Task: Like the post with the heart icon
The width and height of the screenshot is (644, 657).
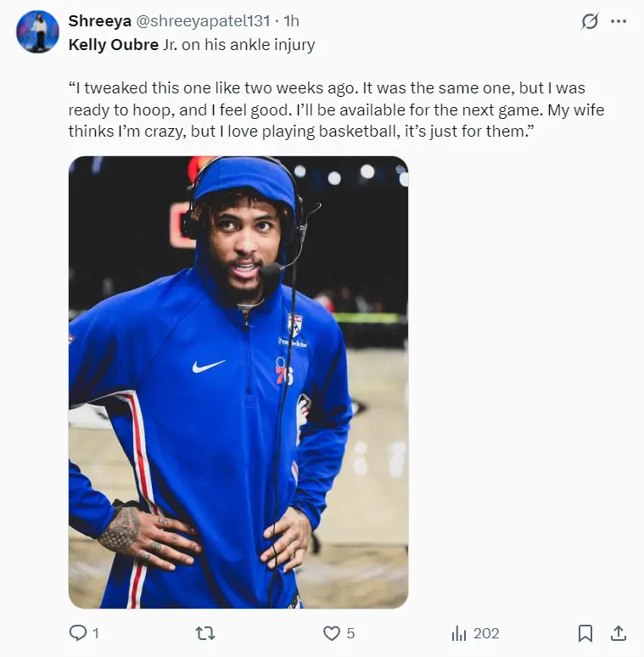Action: [x=332, y=633]
